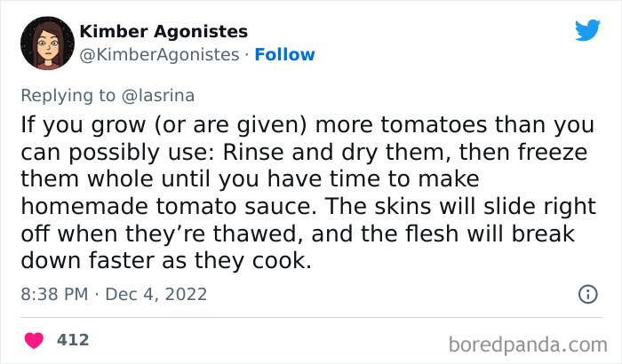Screen dimensions: 622x364
Task: Click the separator dot before Follow
Action: pyautogui.click(x=247, y=55)
